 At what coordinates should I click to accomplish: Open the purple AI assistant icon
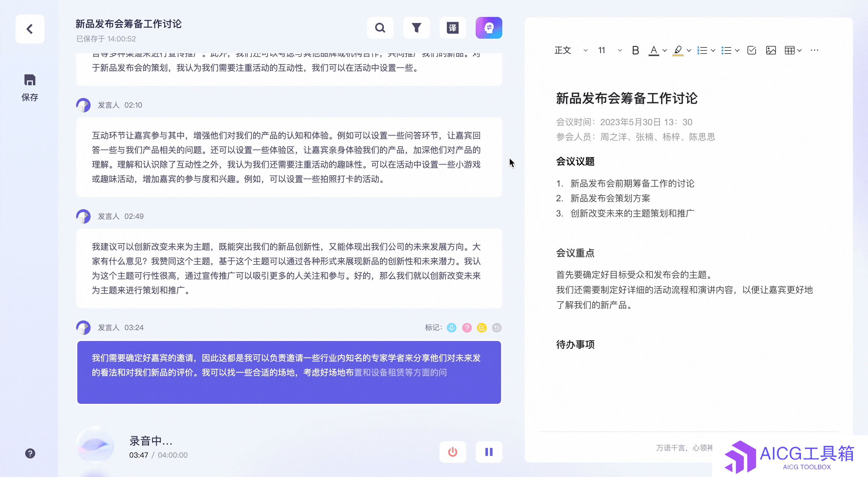pyautogui.click(x=489, y=28)
